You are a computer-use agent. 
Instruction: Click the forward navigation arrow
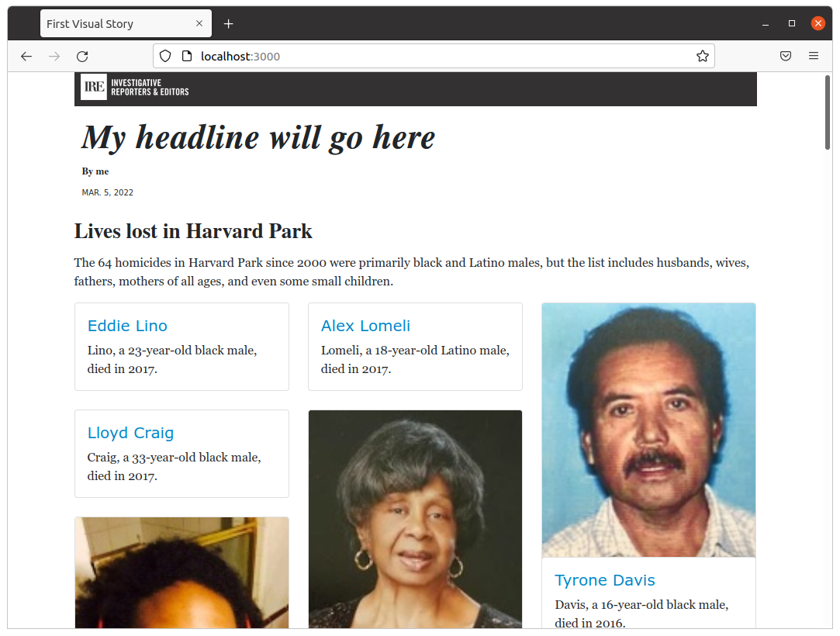54,56
